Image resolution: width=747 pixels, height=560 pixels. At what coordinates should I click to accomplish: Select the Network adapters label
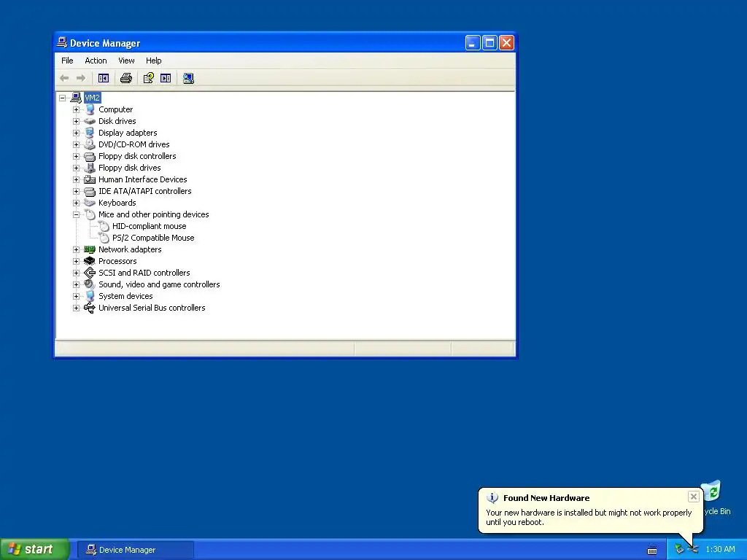coord(130,249)
